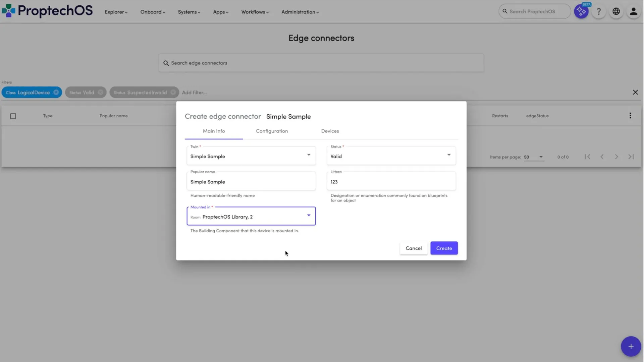Click the Littera input field
644x362 pixels.
pyautogui.click(x=391, y=182)
